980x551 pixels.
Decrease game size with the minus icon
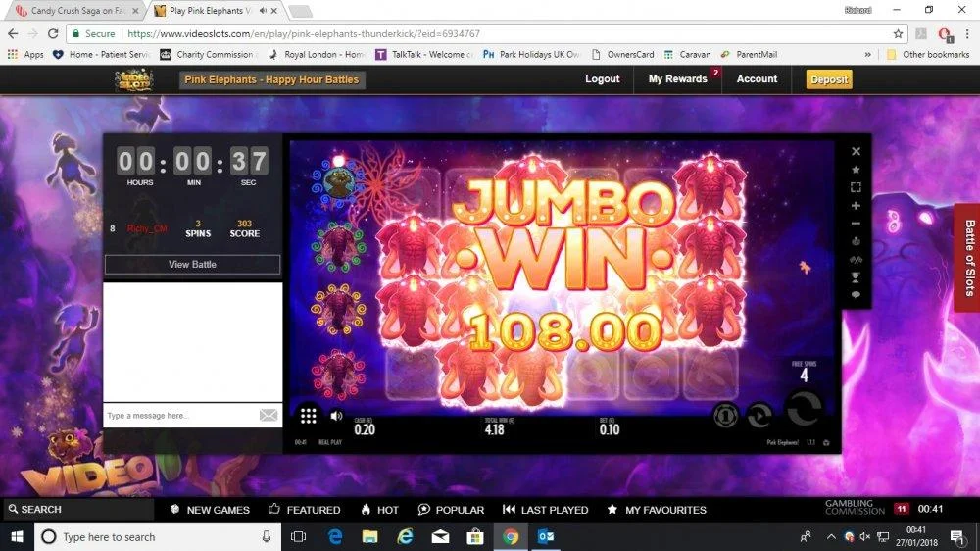click(856, 224)
